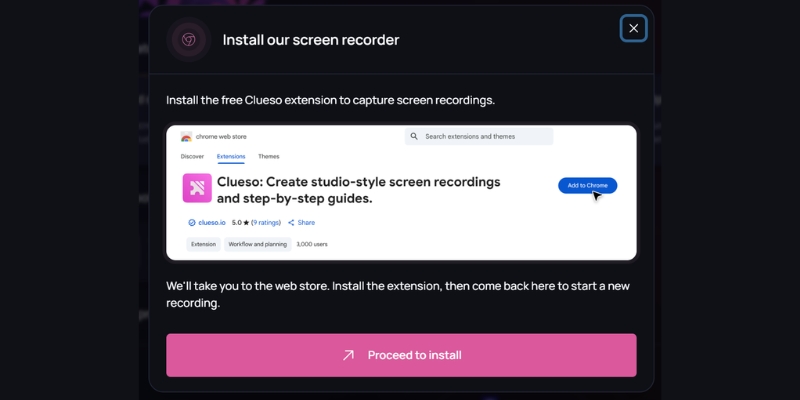Click the clueso.io publisher link
The image size is (800, 400).
pos(212,222)
